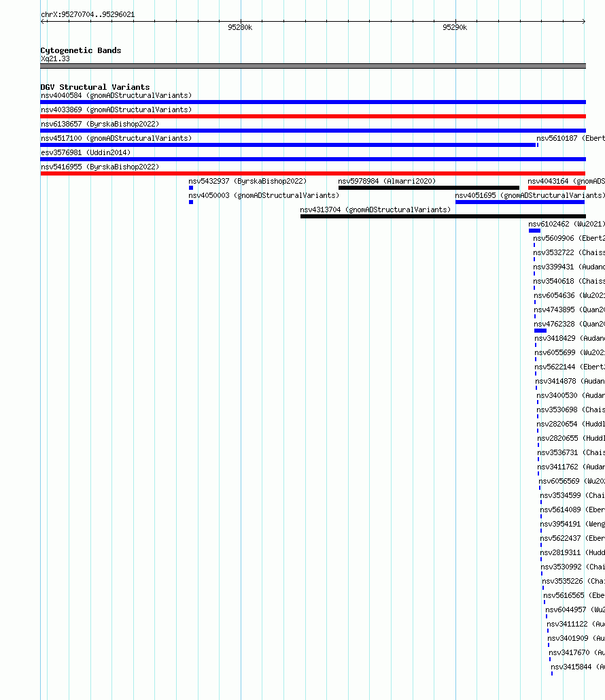Screen dimensions: 605x700
Task: Open nsv5609906 variant label
Action: (569, 238)
